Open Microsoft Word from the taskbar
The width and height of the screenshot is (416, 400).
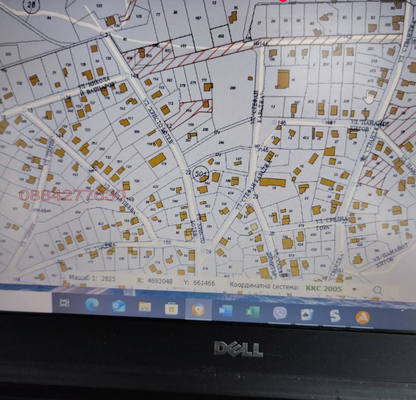pos(226,311)
